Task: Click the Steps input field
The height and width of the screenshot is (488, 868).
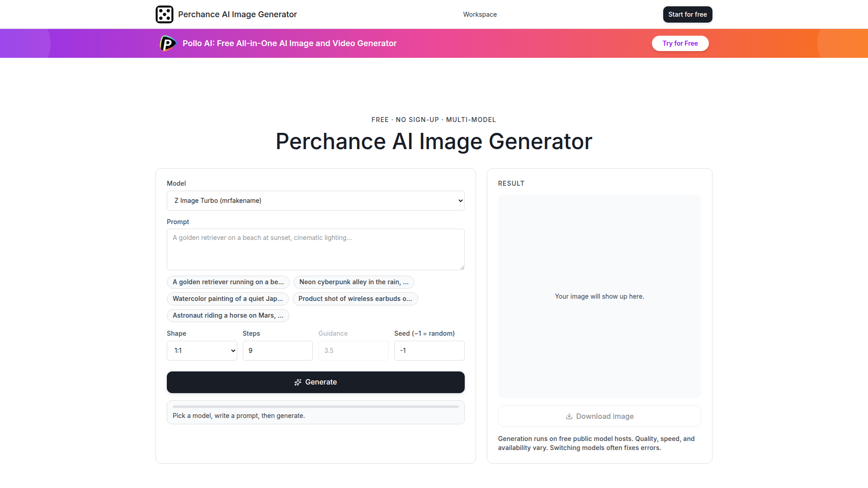Action: pos(278,351)
